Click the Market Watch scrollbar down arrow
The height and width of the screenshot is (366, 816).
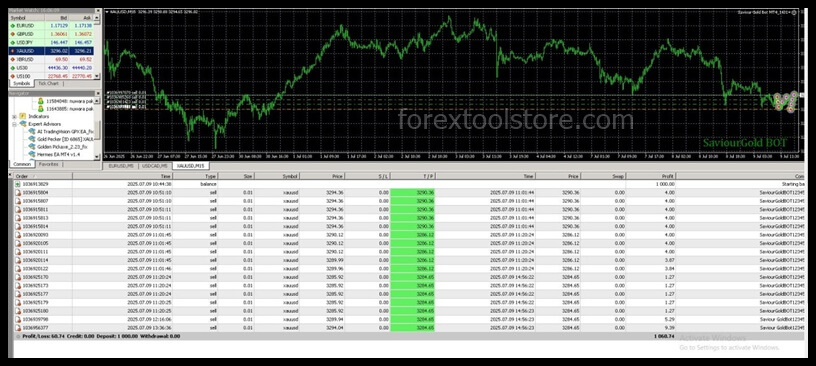pos(98,77)
